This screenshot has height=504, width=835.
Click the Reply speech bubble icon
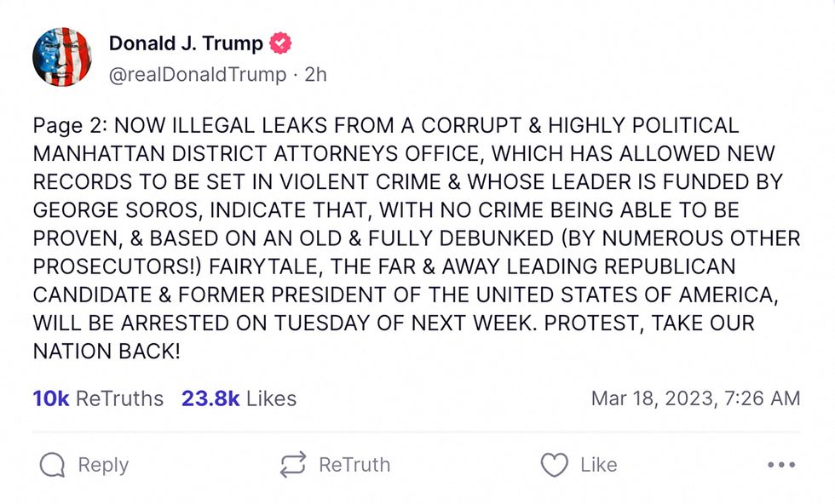click(53, 465)
